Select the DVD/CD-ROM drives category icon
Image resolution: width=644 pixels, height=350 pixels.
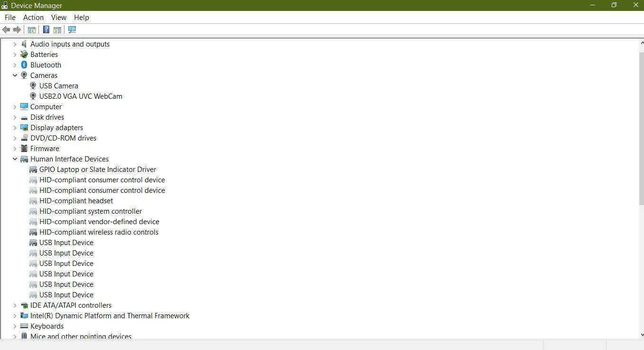coord(24,138)
